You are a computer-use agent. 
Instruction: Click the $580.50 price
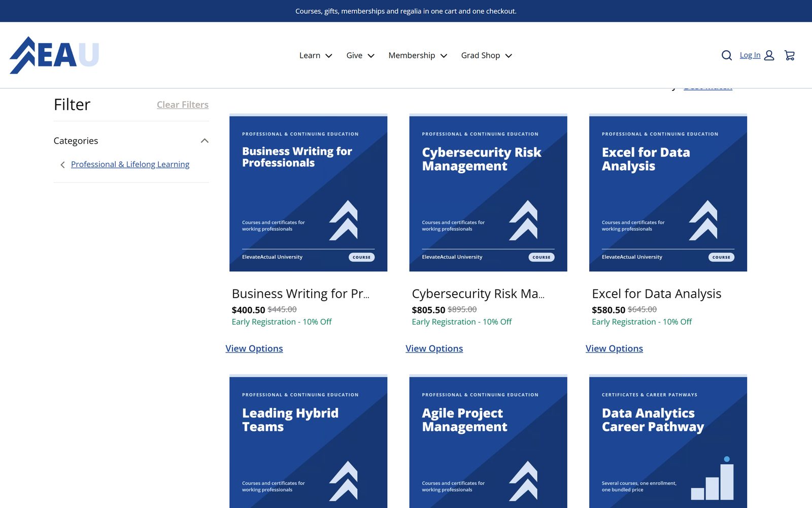(608, 310)
